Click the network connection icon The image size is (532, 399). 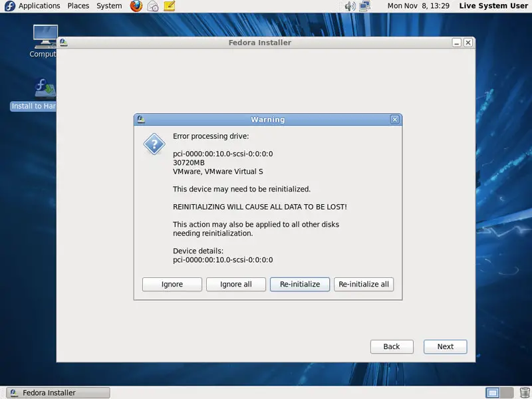click(x=364, y=6)
